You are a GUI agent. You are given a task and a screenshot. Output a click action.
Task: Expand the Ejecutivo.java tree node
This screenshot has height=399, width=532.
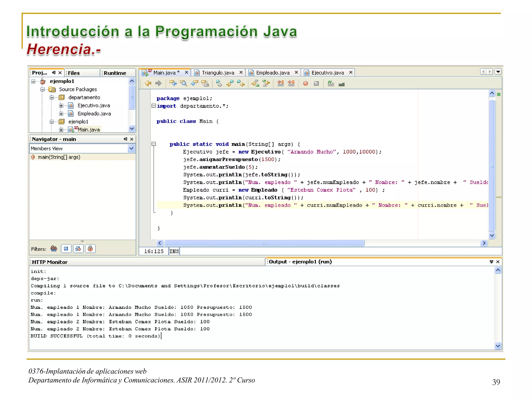(61, 105)
